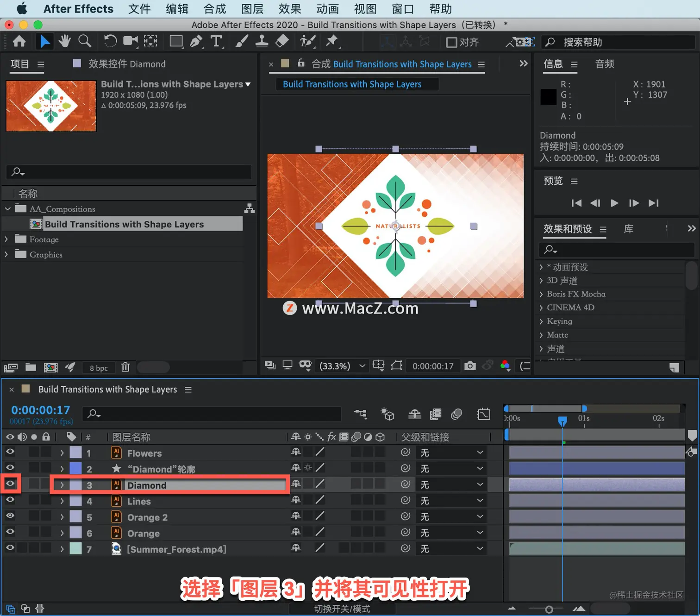The image size is (700, 616).
Task: Select the Type text tool
Action: (216, 42)
